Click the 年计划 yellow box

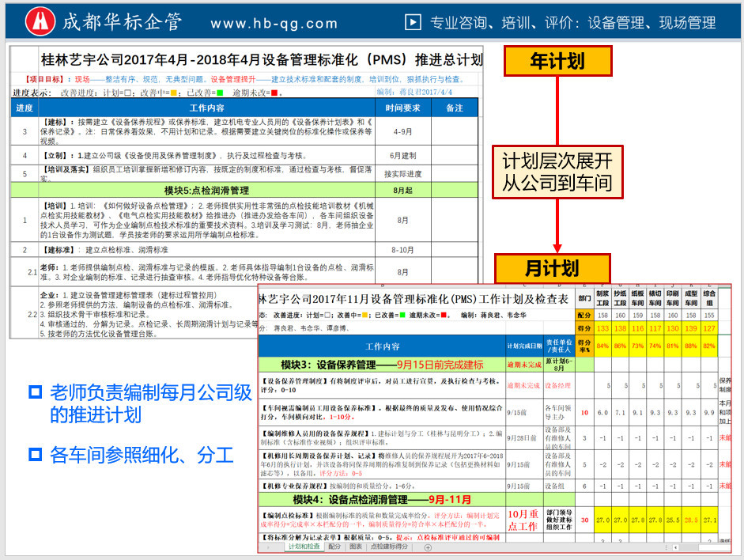pyautogui.click(x=557, y=61)
